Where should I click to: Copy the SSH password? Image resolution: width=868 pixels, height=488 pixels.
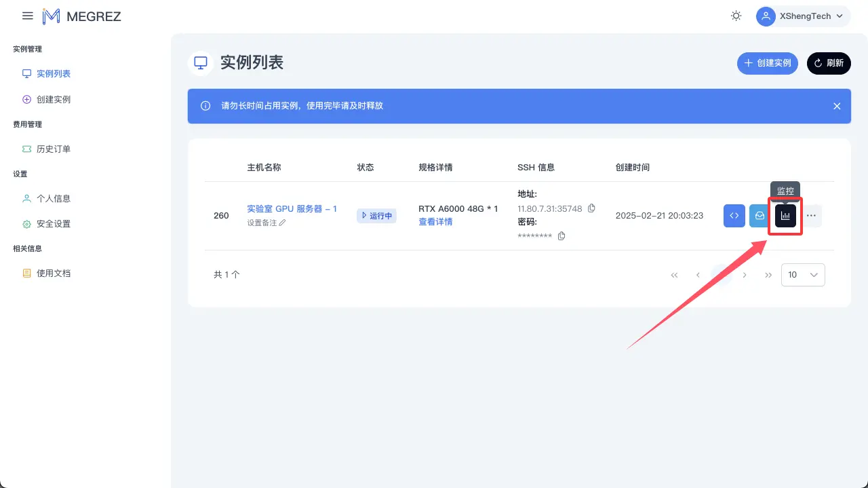[561, 236]
